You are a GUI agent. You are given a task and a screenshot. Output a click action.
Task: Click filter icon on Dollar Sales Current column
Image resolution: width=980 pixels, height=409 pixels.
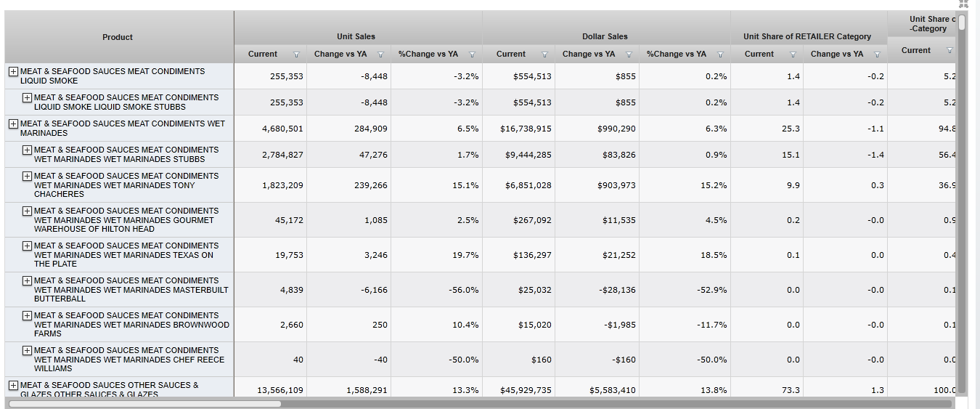pyautogui.click(x=544, y=54)
